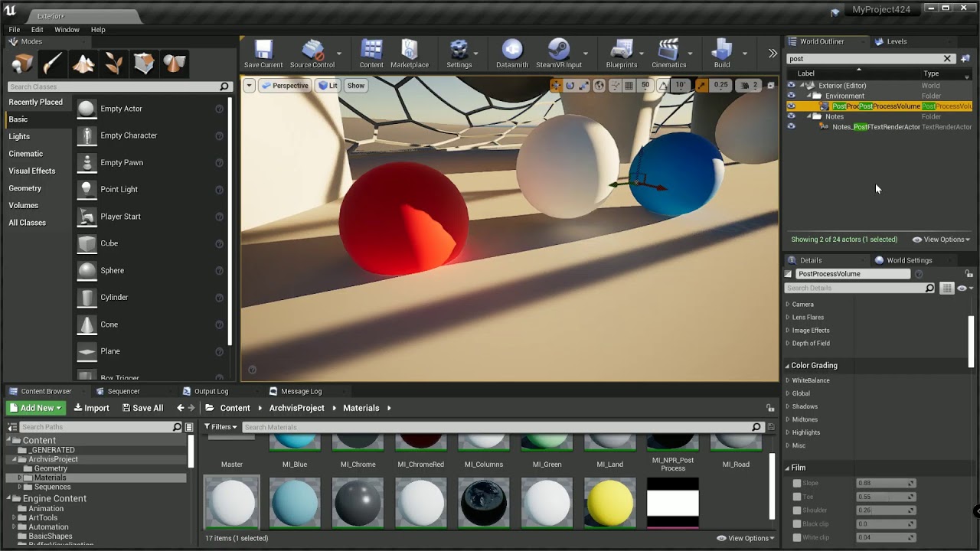Expand the WhiteBalance category
980x551 pixels.
pos(787,380)
